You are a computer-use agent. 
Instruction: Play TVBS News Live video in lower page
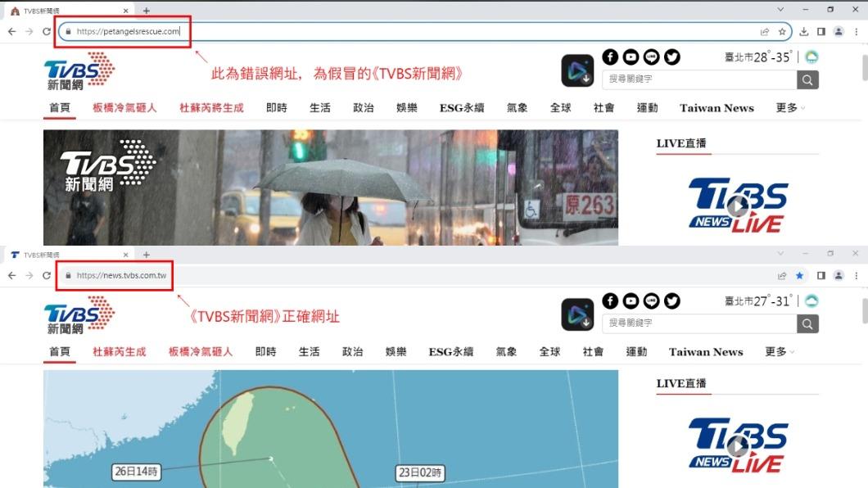point(738,446)
